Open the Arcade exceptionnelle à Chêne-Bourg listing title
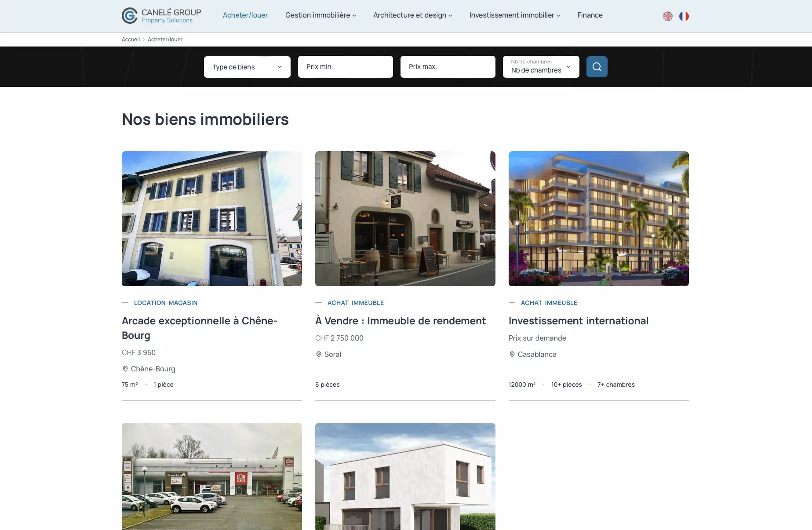Image resolution: width=812 pixels, height=530 pixels. click(199, 328)
